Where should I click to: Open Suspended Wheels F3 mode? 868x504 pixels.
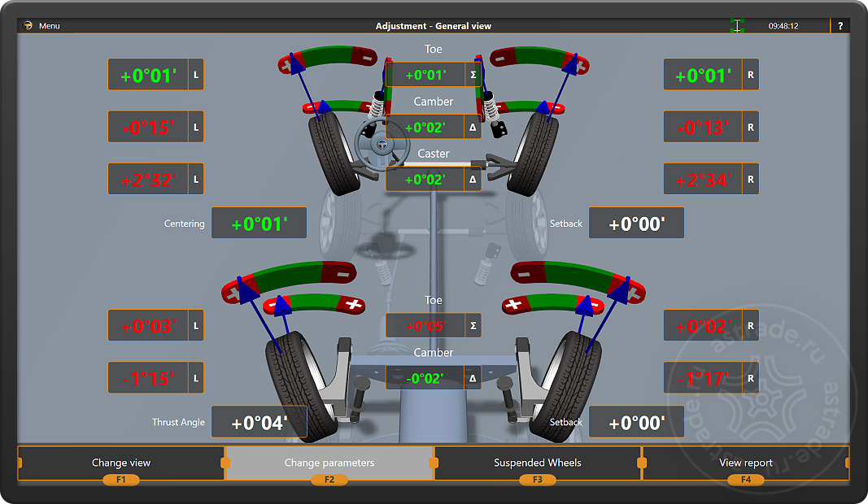(538, 463)
